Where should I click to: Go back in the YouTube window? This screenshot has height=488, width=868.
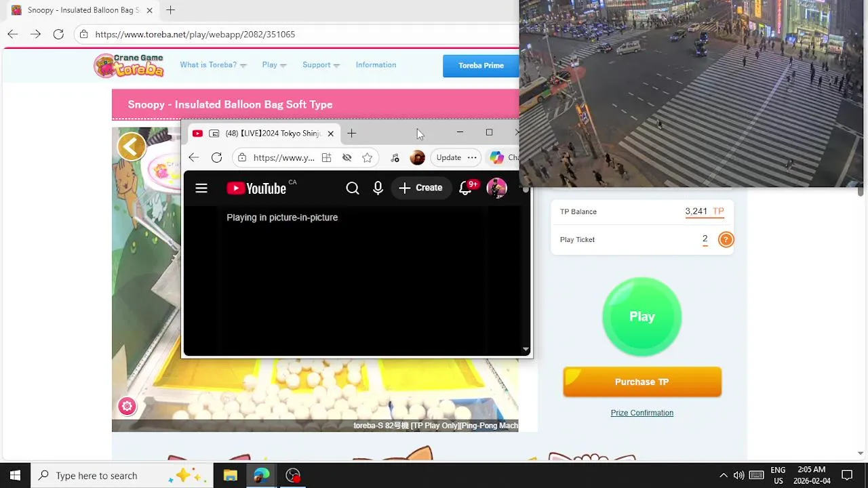click(x=194, y=157)
